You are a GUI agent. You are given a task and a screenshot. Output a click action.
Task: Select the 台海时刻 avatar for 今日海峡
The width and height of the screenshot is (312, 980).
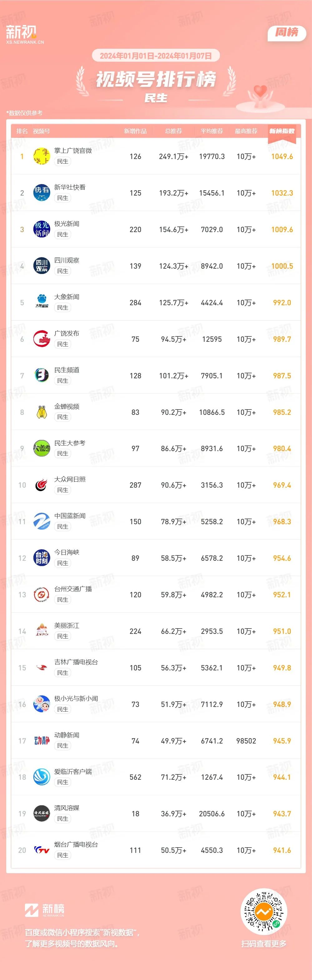click(x=42, y=558)
